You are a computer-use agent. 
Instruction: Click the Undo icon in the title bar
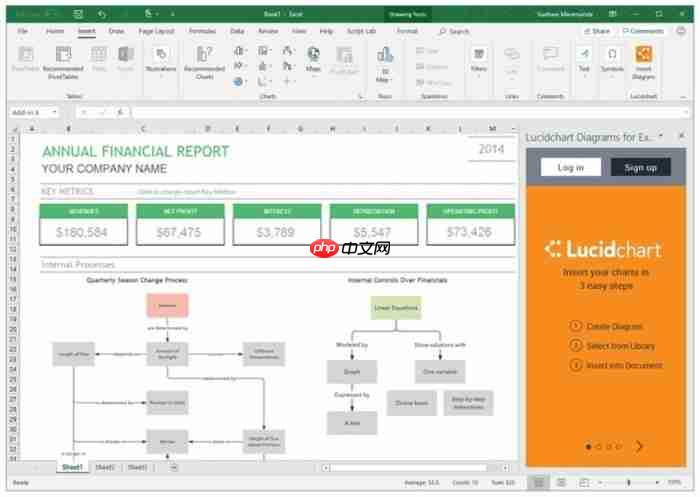[x=102, y=14]
